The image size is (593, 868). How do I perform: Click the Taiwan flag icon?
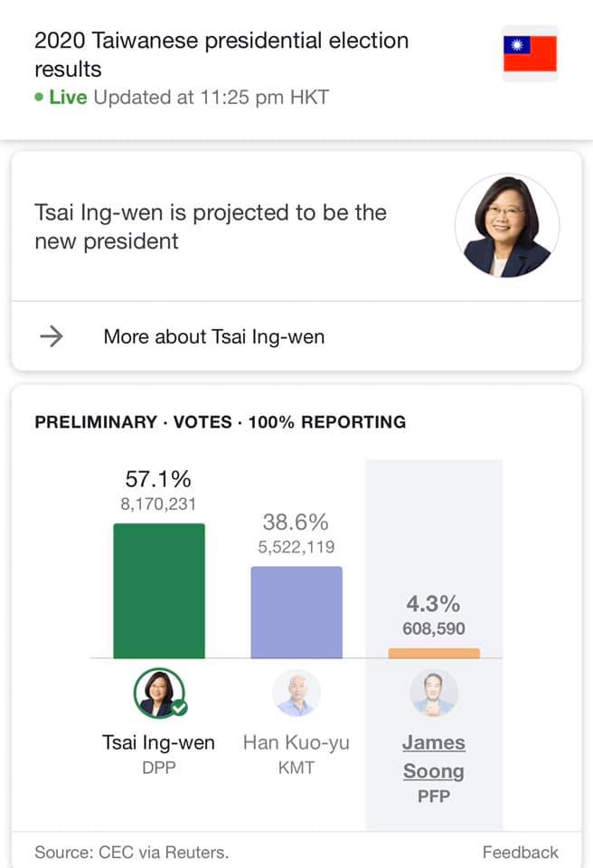click(x=530, y=53)
